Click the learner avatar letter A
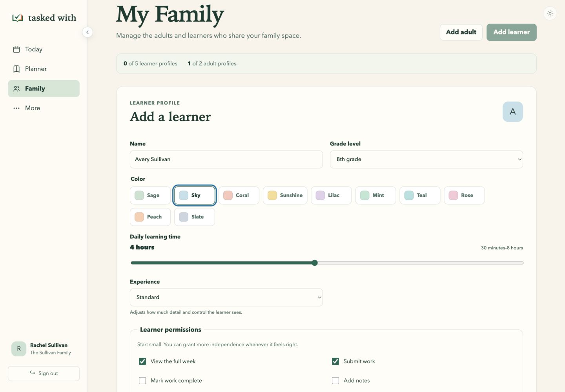 point(512,112)
